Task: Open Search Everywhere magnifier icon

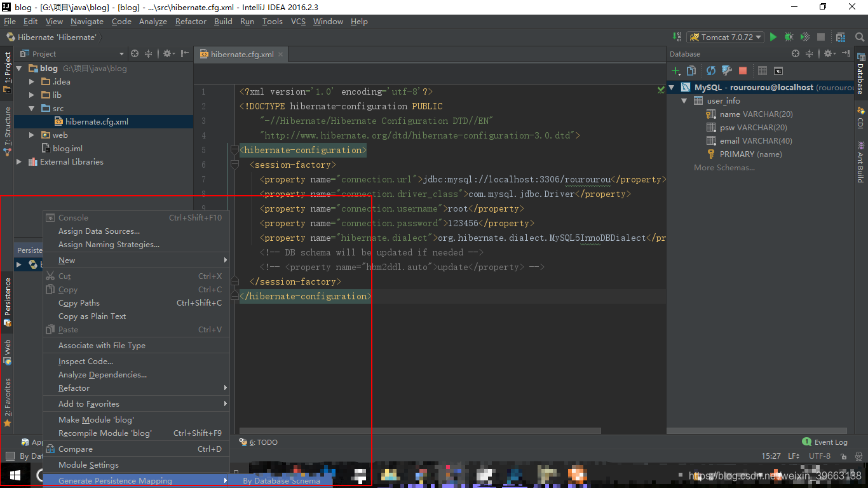Action: (x=859, y=37)
